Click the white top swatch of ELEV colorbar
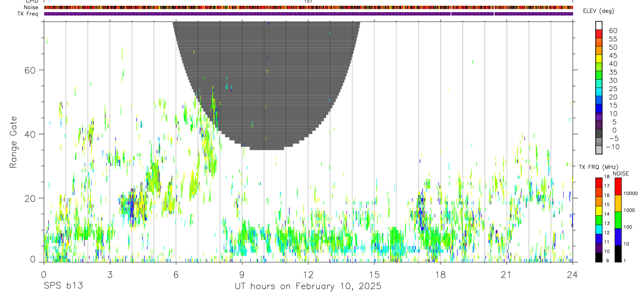This screenshot has width=644, height=297. [x=599, y=25]
